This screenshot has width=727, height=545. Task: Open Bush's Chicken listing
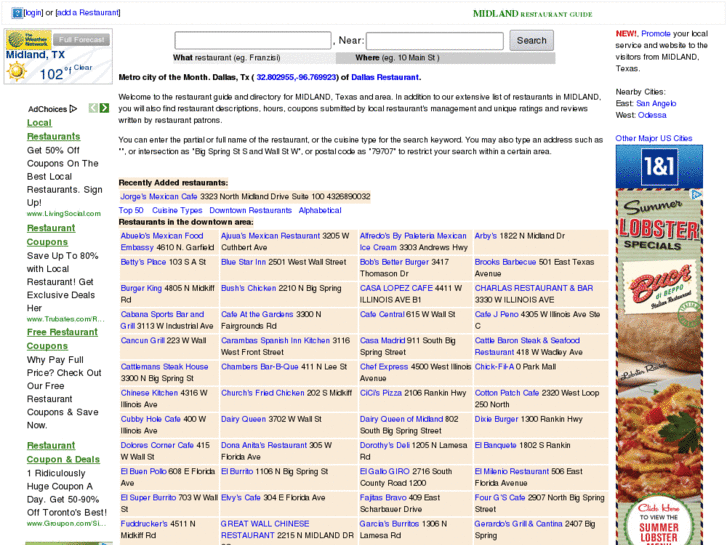click(x=249, y=288)
